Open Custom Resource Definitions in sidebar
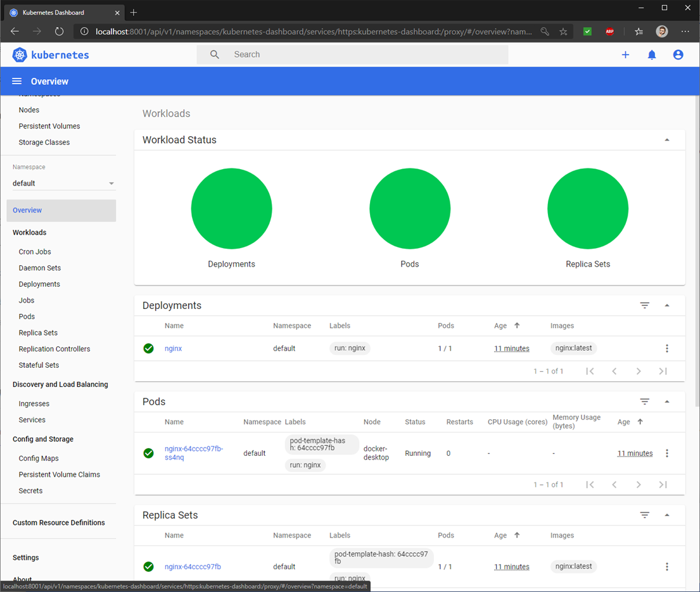 [58, 522]
